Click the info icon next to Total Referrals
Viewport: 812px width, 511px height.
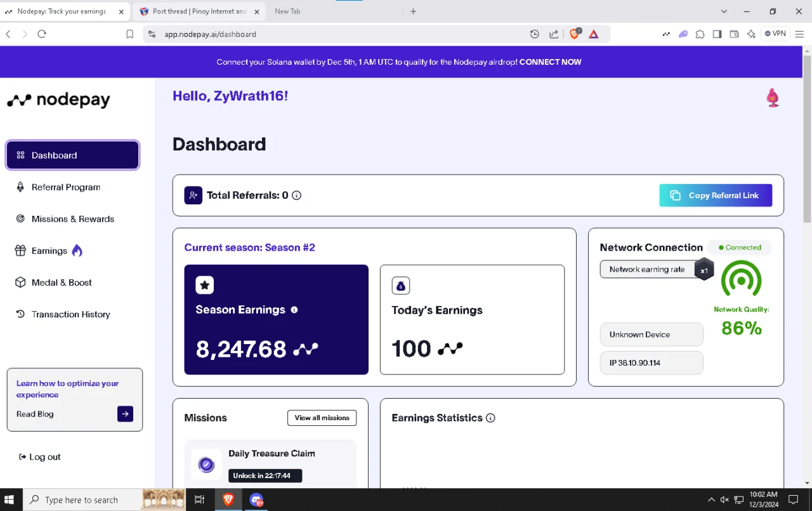point(296,196)
